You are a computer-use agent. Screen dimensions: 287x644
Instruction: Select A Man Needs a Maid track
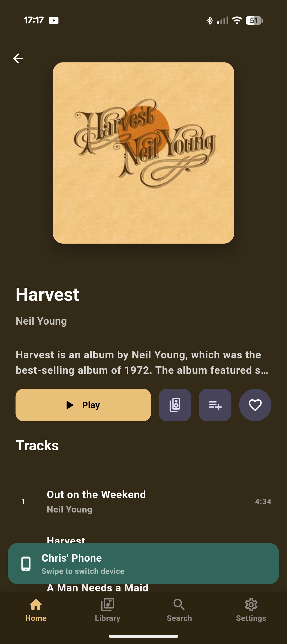[98, 588]
